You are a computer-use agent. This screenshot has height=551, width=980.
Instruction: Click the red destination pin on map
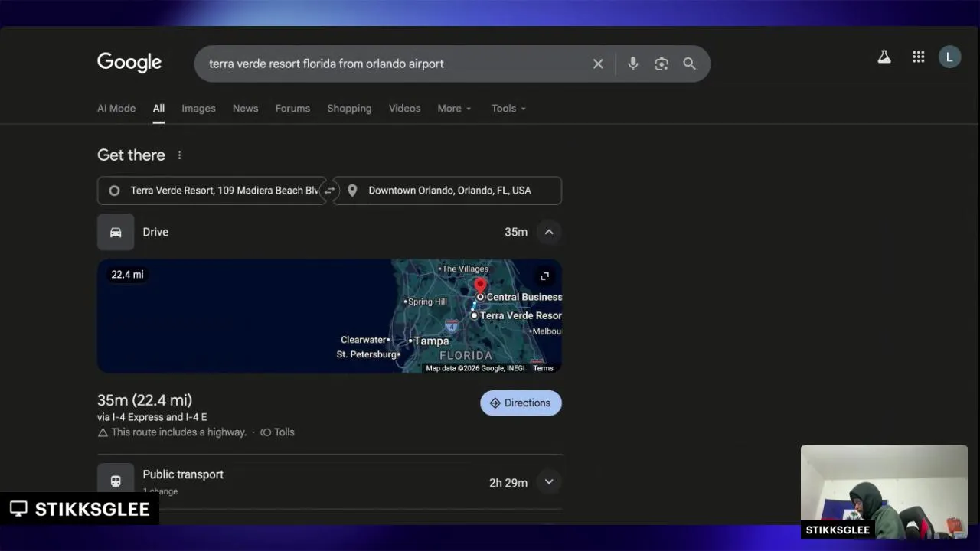click(480, 288)
